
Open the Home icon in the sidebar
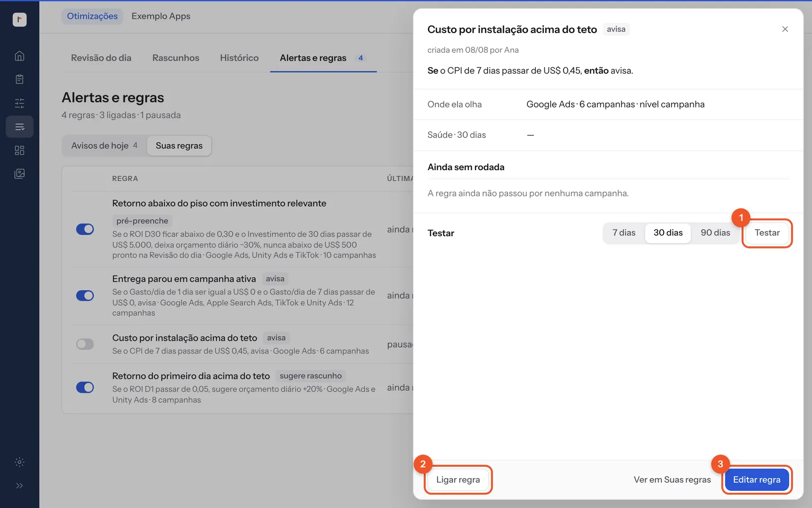[x=19, y=56]
